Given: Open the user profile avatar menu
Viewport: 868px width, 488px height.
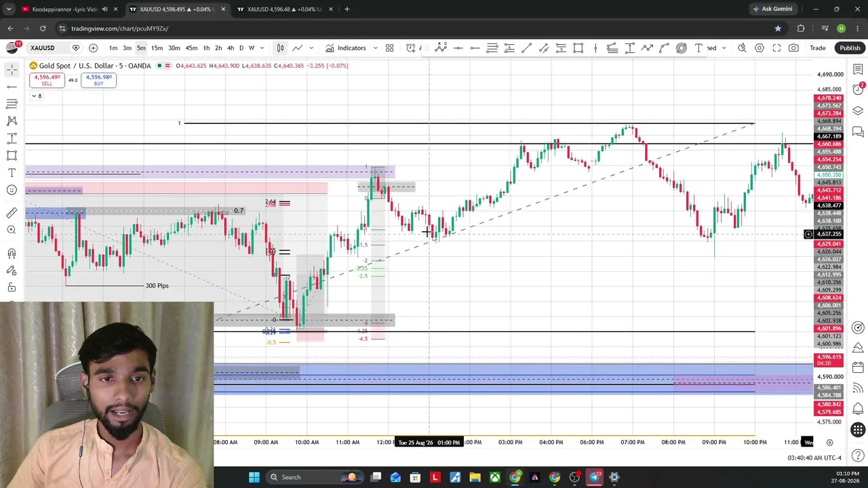Looking at the screenshot, I should tap(12, 47).
